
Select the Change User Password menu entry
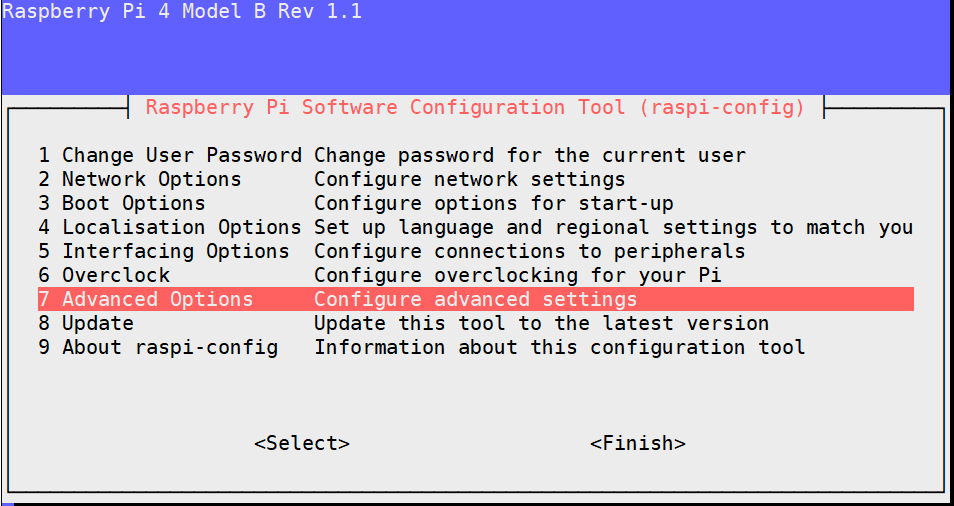pos(170,155)
